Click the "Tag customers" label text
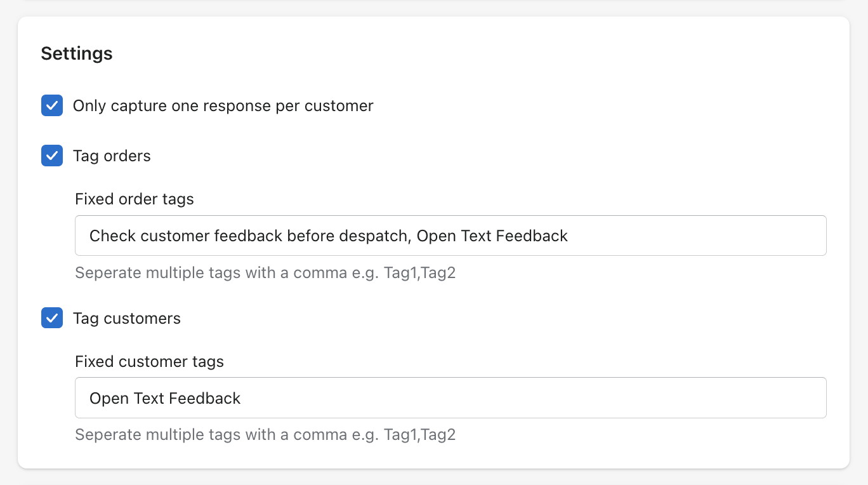 127,319
